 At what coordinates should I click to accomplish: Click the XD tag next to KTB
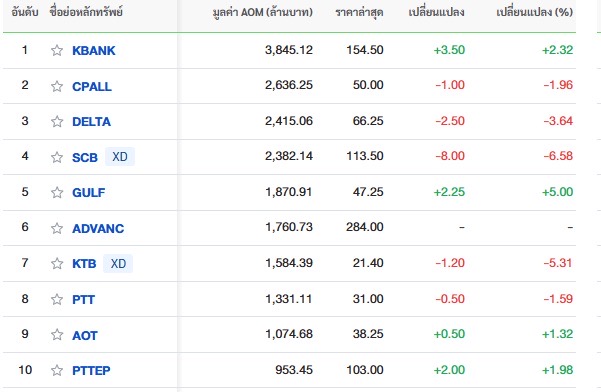pos(118,264)
